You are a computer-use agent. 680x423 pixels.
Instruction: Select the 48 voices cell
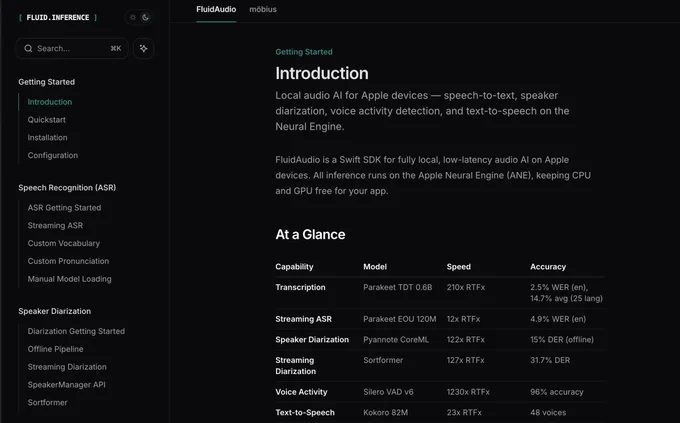pos(548,413)
